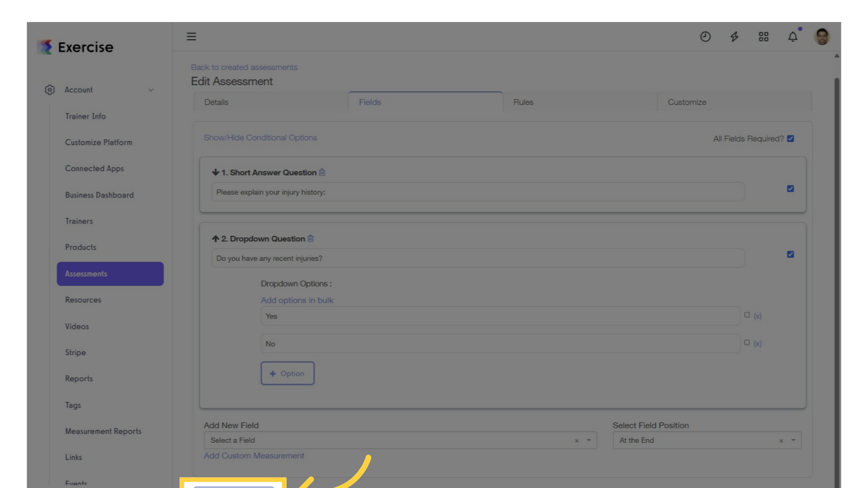Image resolution: width=868 pixels, height=488 pixels.
Task: Open Measurement Reports in sidebar
Action: click(x=103, y=431)
